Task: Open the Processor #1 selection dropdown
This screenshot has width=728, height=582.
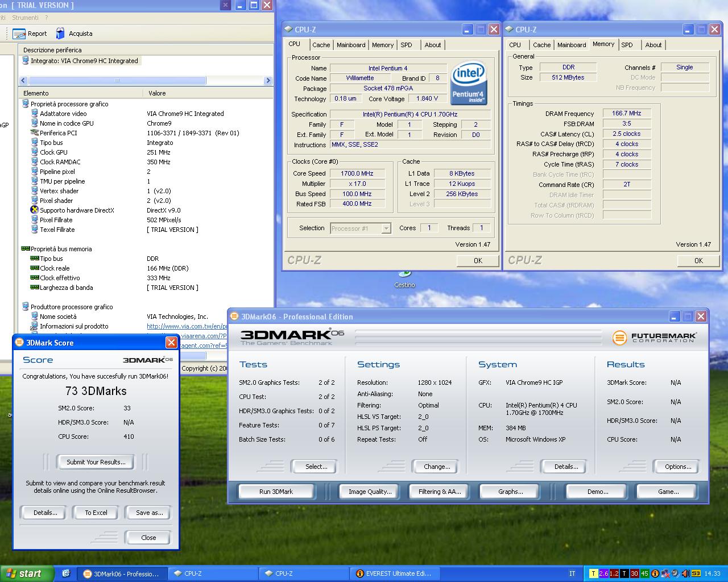Action: 386,228
